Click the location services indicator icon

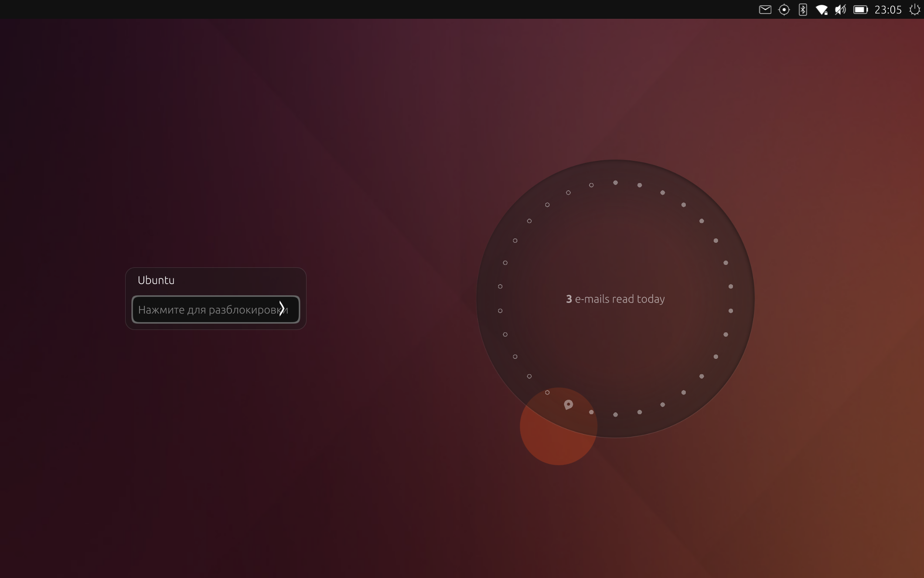pos(784,10)
